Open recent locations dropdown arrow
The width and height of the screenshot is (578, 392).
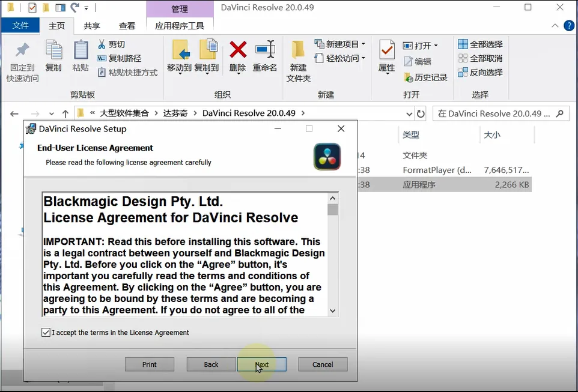(51, 114)
